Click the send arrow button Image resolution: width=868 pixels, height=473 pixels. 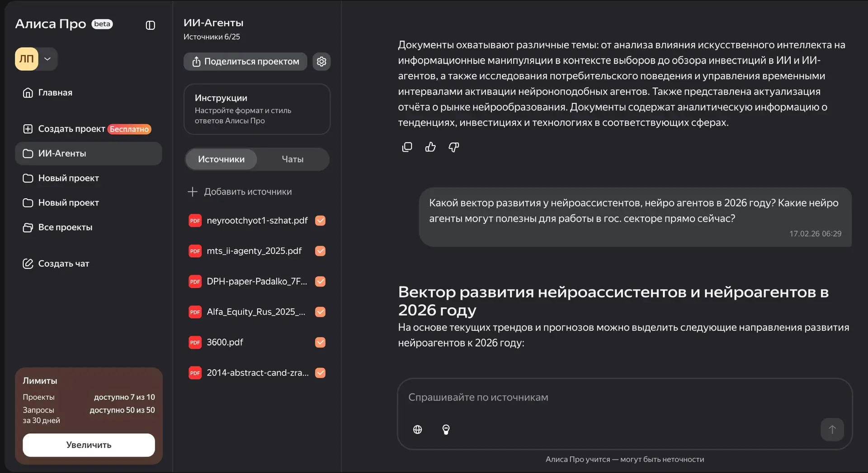[832, 430]
